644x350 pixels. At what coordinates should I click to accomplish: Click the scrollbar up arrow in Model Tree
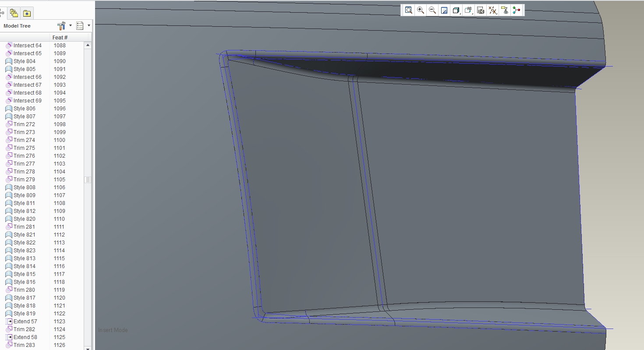pos(88,45)
